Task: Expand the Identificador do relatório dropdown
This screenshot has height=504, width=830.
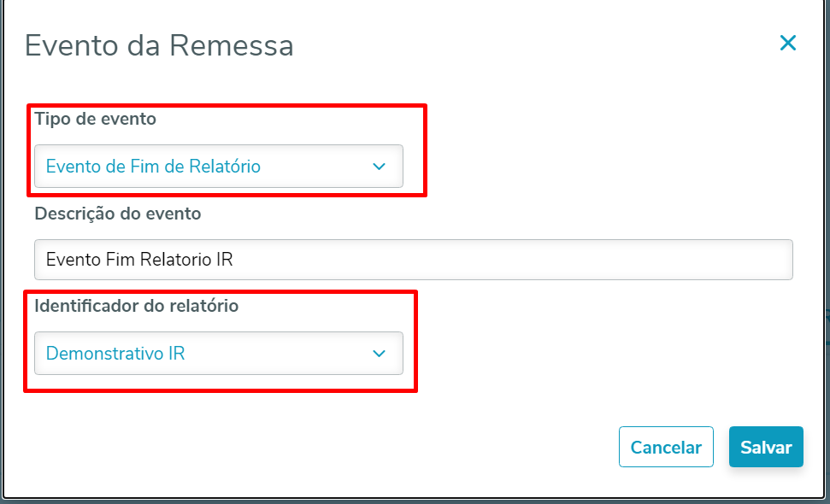Action: [218, 353]
